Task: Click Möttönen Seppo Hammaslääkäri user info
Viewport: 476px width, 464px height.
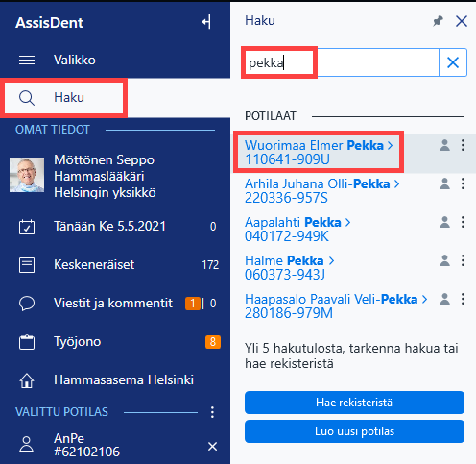Action: (105, 176)
